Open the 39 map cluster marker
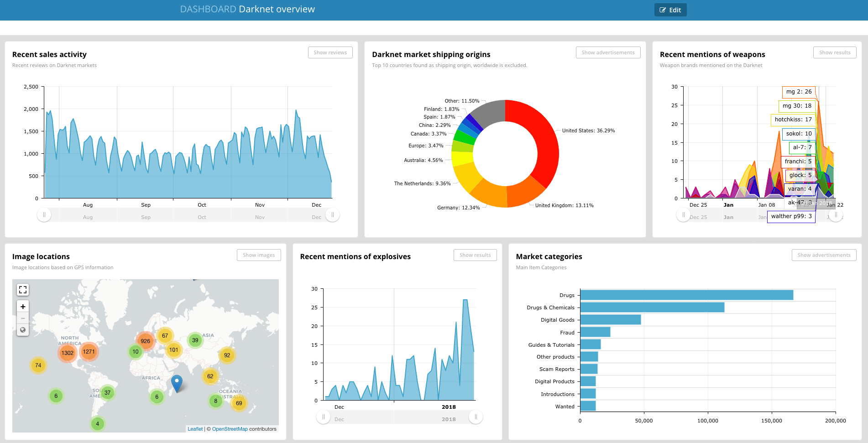 [x=195, y=340]
